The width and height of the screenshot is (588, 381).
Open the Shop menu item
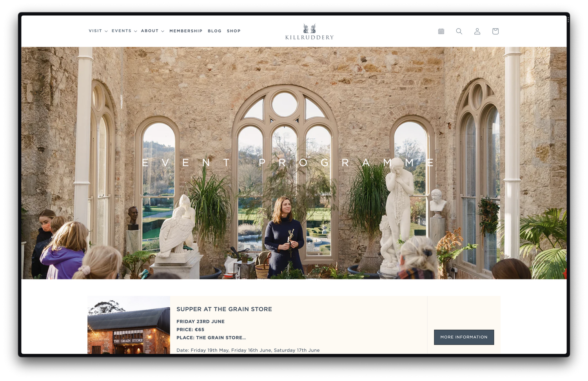(x=234, y=31)
